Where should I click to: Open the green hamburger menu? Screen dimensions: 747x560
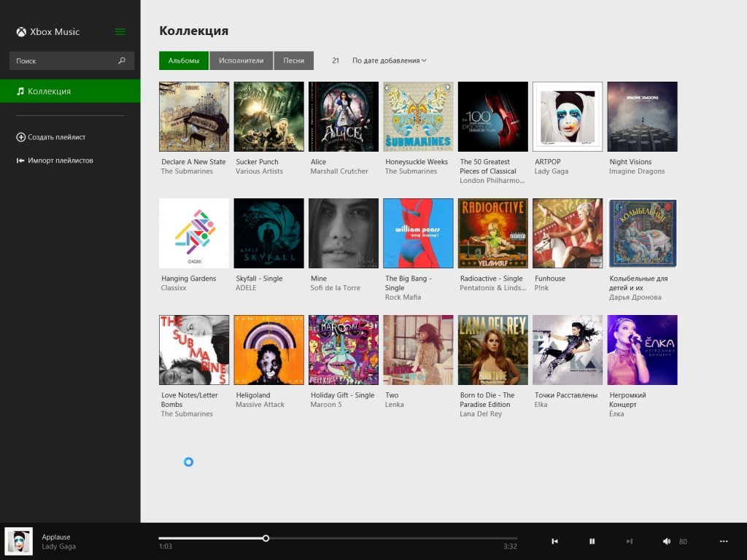(120, 32)
